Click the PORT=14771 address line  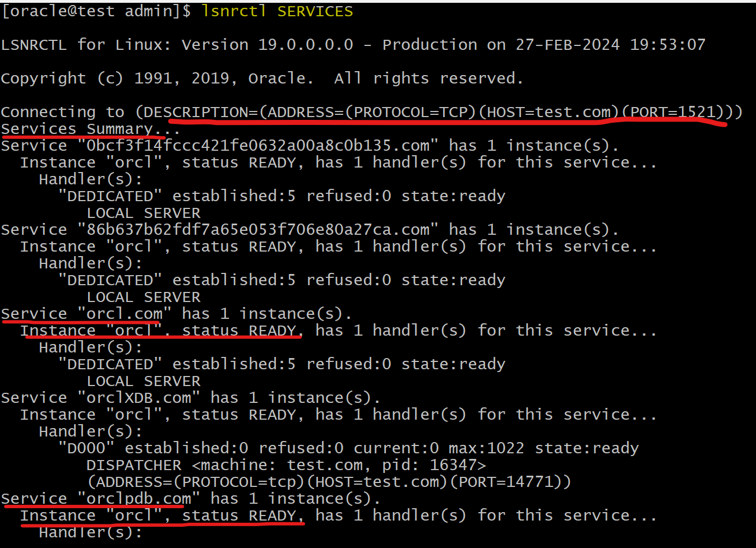329,482
